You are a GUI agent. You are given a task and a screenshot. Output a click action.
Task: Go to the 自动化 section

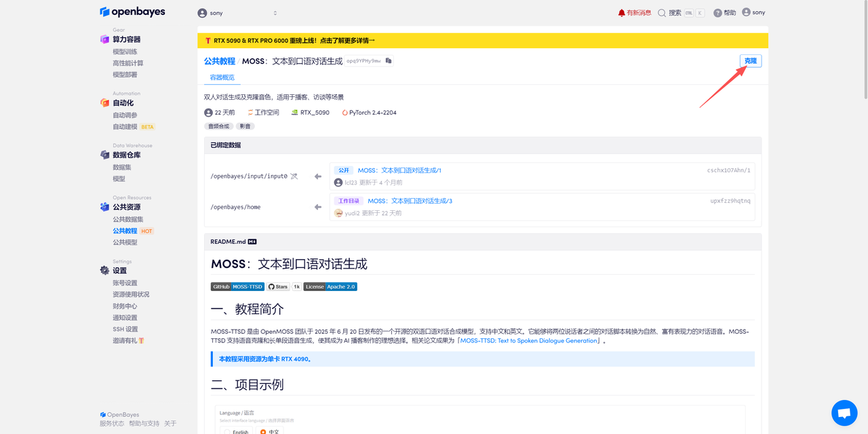click(x=123, y=103)
